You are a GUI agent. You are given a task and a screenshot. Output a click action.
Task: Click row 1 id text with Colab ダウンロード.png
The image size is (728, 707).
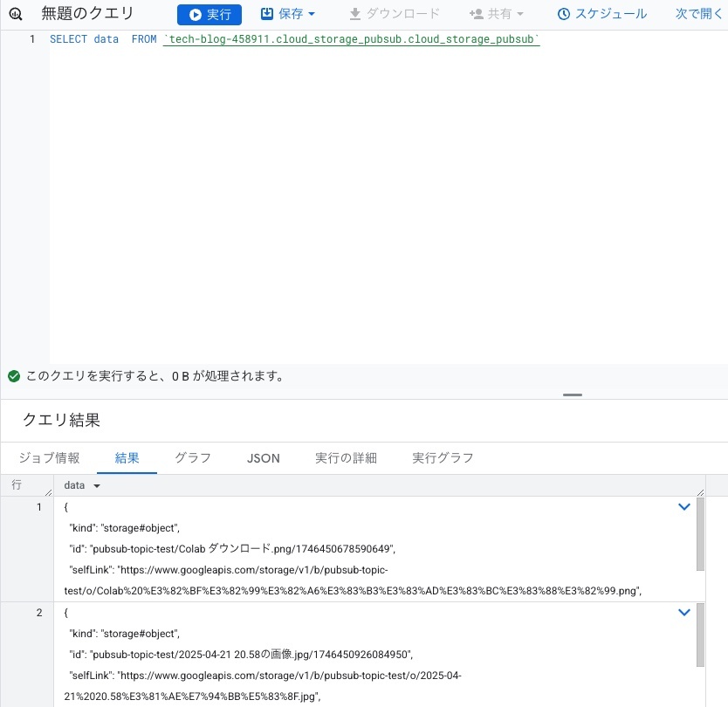pyautogui.click(x=232, y=549)
